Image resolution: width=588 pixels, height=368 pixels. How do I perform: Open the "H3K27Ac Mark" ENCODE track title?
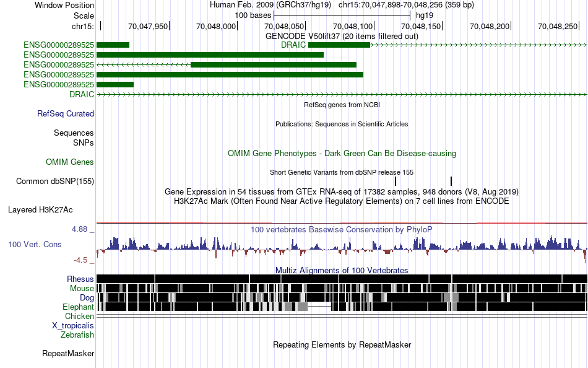coord(342,201)
